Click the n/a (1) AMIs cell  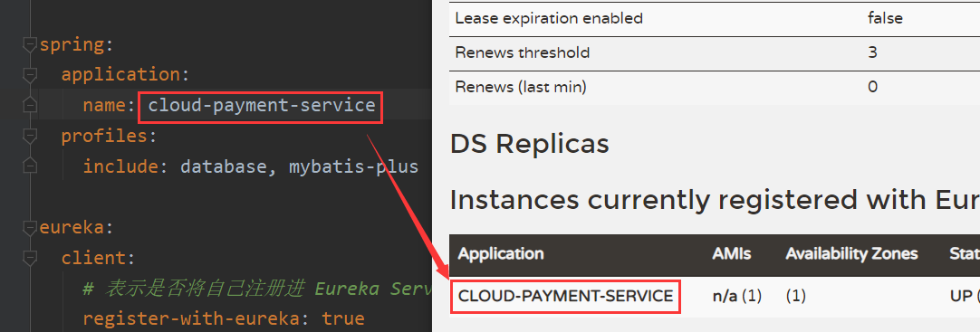pos(737,296)
